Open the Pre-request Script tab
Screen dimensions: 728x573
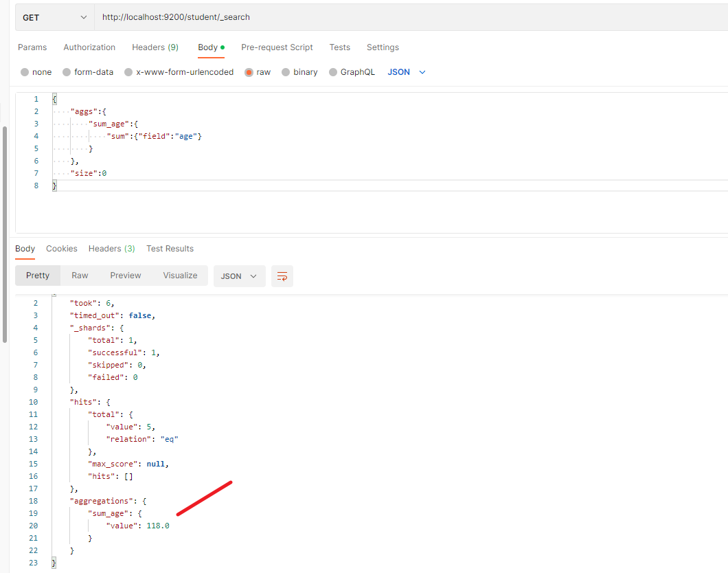point(277,47)
